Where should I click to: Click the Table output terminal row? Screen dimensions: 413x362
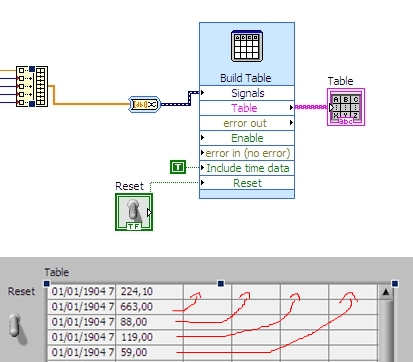coord(247,108)
